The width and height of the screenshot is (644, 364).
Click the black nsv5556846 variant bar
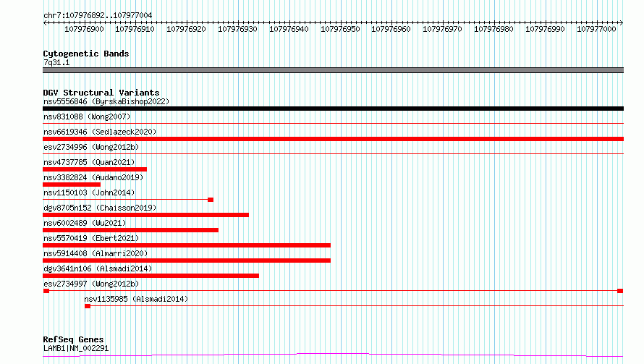click(x=333, y=109)
